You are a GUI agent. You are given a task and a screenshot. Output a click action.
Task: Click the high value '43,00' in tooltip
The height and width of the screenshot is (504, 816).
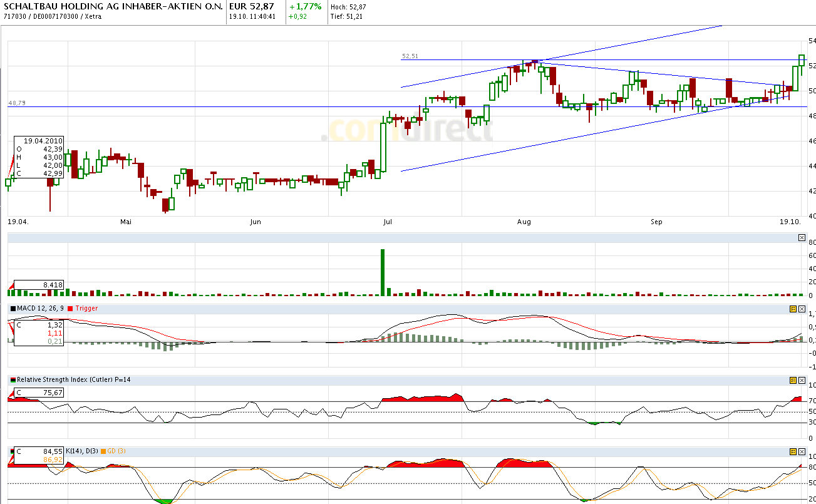pyautogui.click(x=53, y=157)
